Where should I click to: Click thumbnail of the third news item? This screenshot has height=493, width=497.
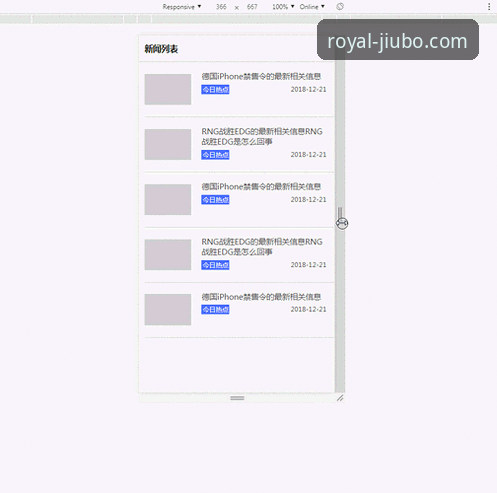(168, 199)
